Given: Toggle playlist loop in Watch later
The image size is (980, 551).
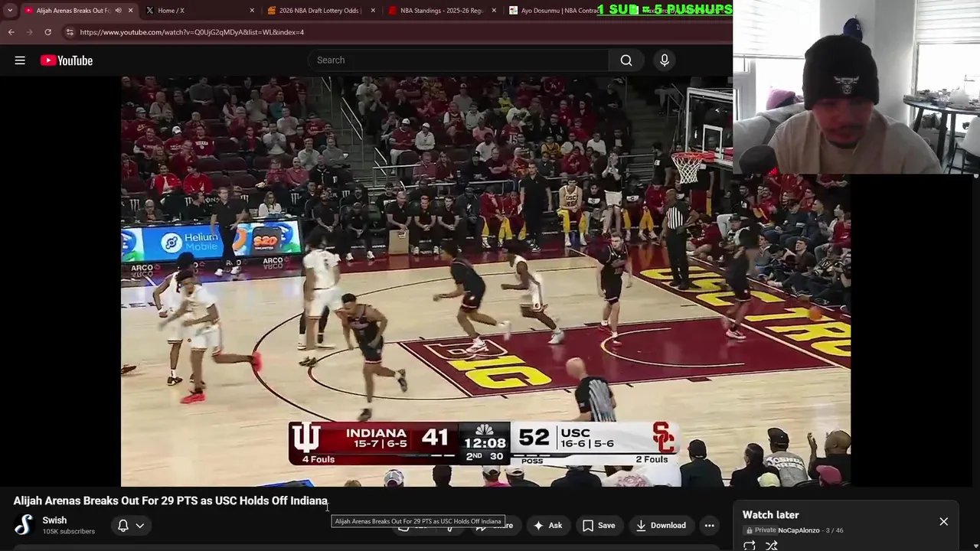Looking at the screenshot, I should pyautogui.click(x=750, y=545).
